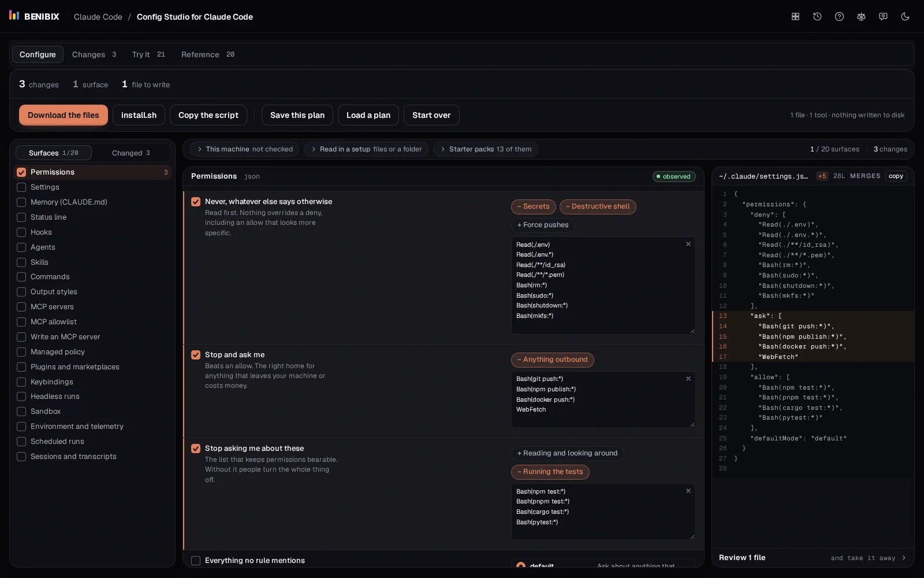Select the Changed 3 sidebar tab

click(x=131, y=153)
